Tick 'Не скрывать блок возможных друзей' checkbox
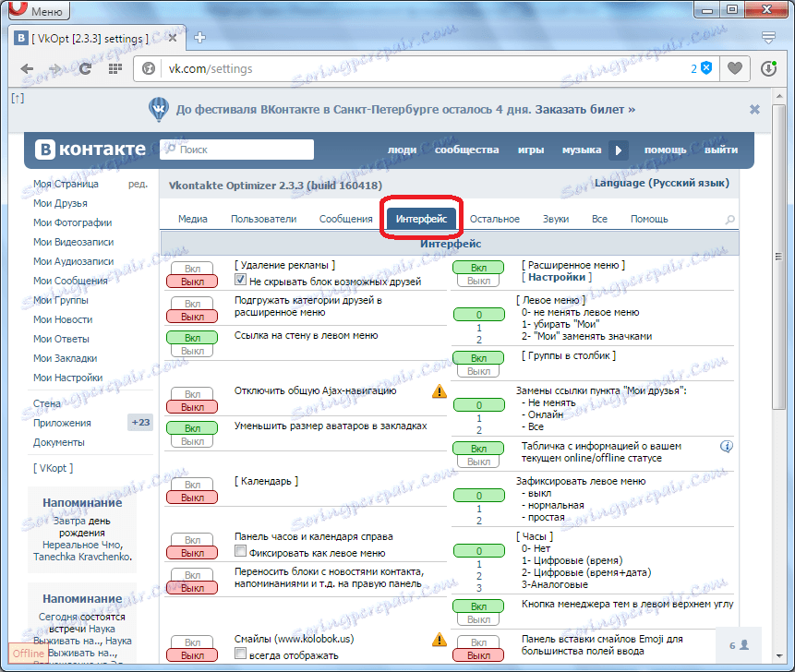 point(240,280)
